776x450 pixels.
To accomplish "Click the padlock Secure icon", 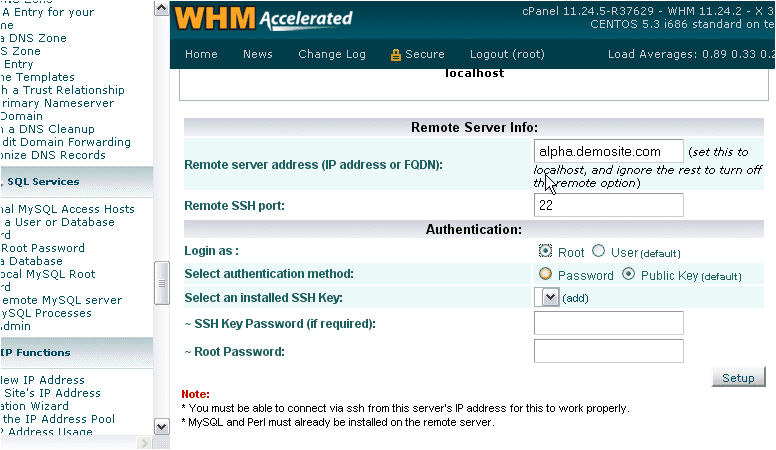I will (x=395, y=55).
